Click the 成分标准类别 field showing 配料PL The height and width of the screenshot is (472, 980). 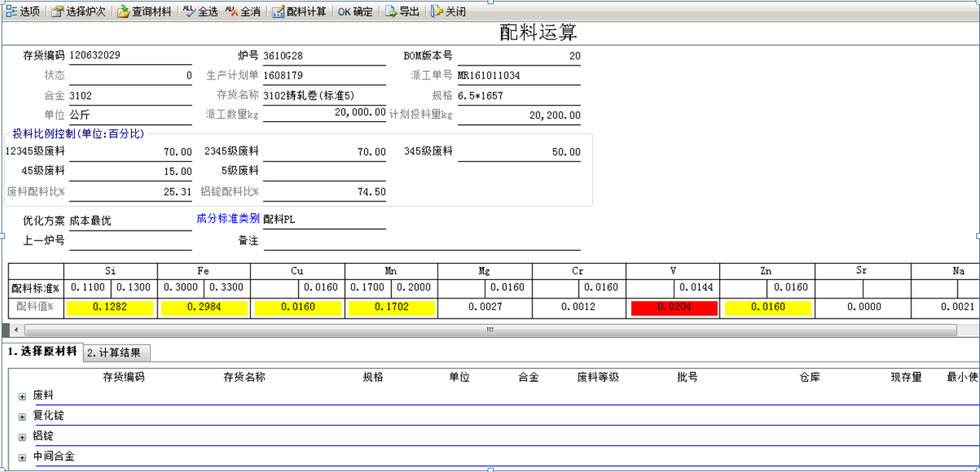[x=324, y=220]
